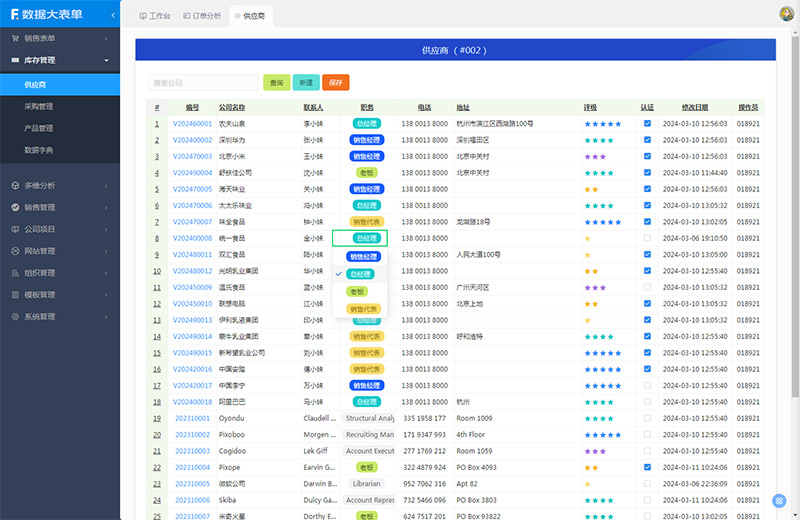Click the chart icon beside 销售管理
This screenshot has height=520, width=800.
tap(15, 208)
